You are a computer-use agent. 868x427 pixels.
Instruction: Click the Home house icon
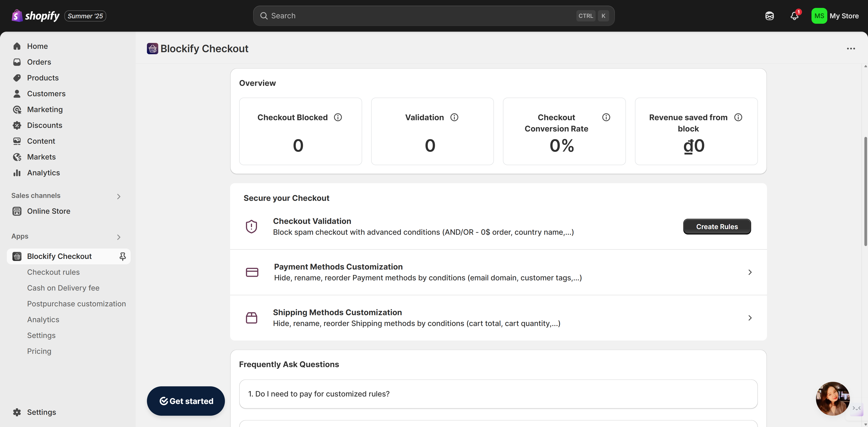[x=17, y=46]
